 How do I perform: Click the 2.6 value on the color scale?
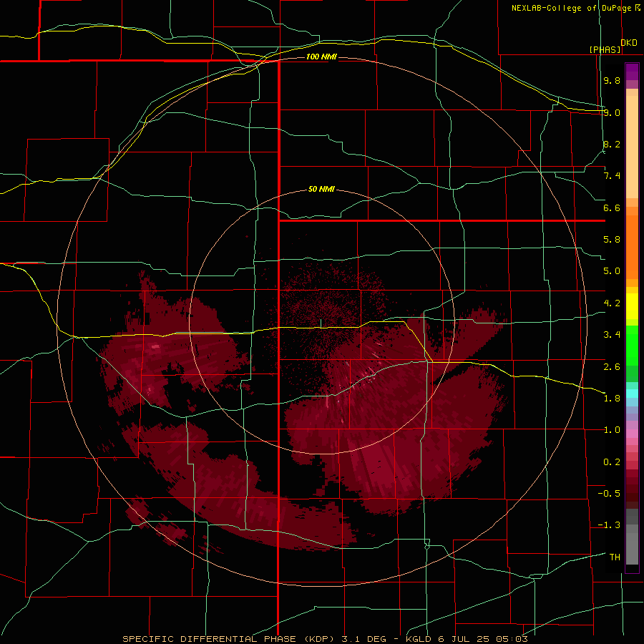[612, 366]
